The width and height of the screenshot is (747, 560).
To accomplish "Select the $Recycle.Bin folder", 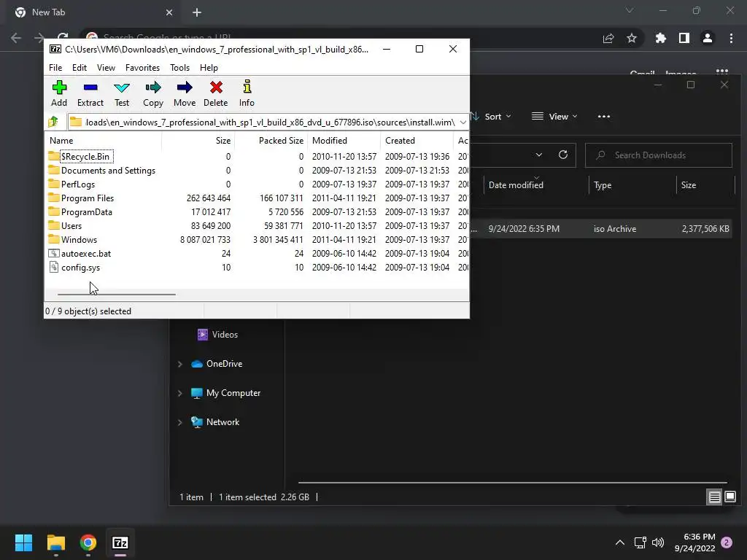I will [x=258, y=156].
